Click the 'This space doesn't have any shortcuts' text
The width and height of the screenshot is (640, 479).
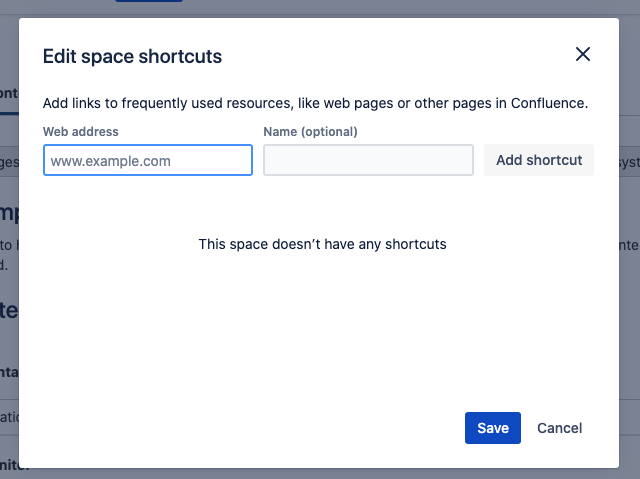click(322, 244)
